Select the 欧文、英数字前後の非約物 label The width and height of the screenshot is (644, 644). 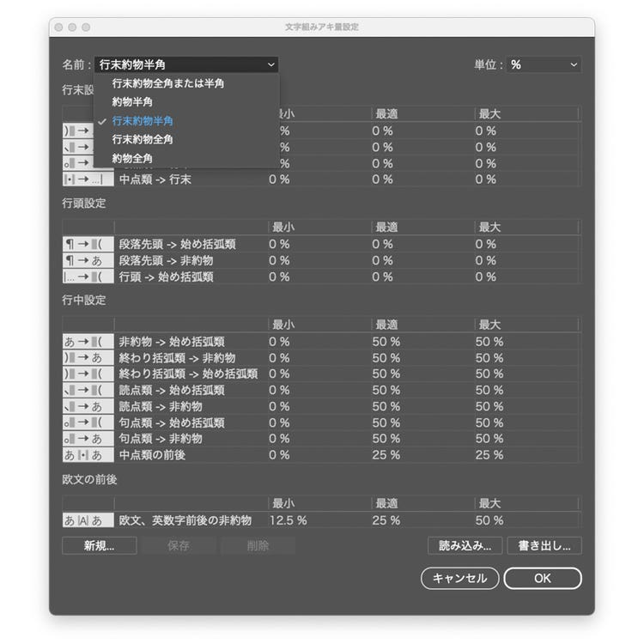(185, 520)
